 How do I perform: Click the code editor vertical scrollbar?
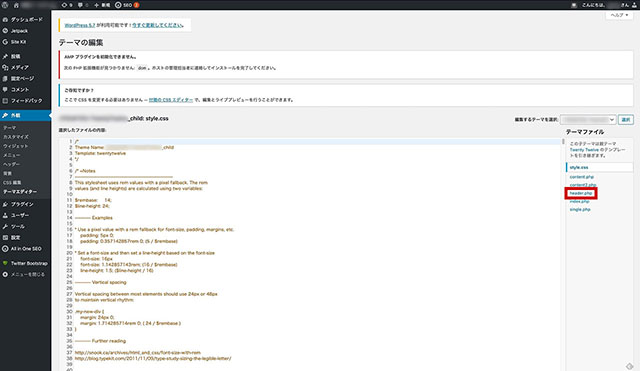tap(563, 142)
